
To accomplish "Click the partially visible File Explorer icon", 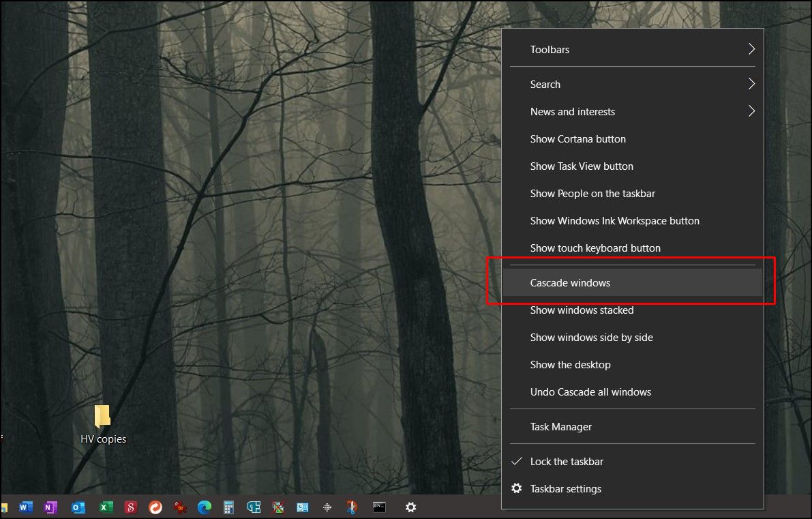I will pyautogui.click(x=3, y=507).
